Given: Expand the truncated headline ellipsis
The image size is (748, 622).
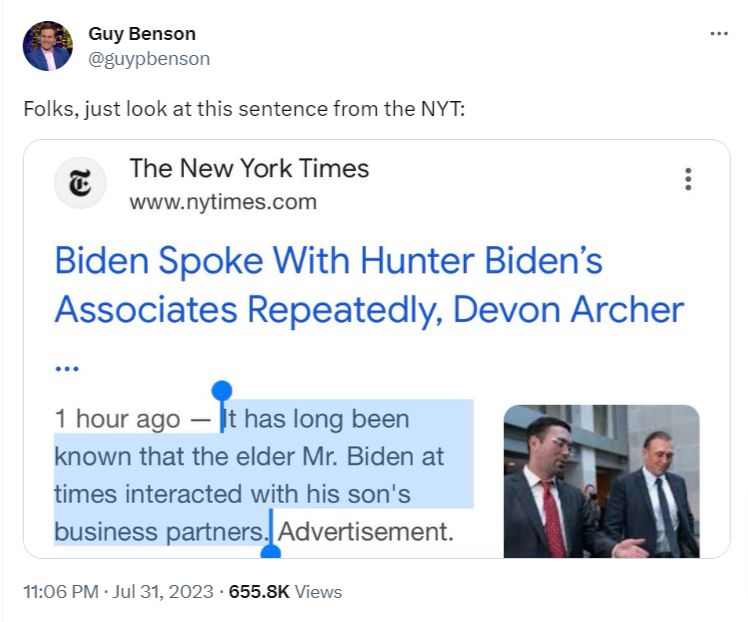Looking at the screenshot, I should (x=67, y=366).
